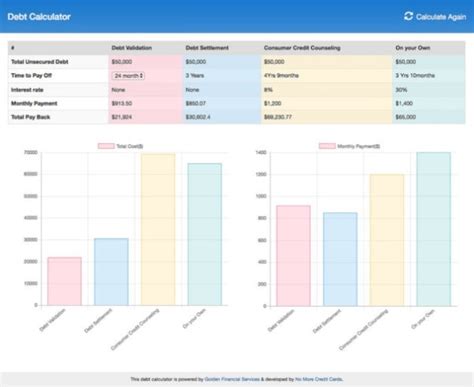Open the Golden Financial Services link
The image size is (474, 387).
click(x=232, y=379)
